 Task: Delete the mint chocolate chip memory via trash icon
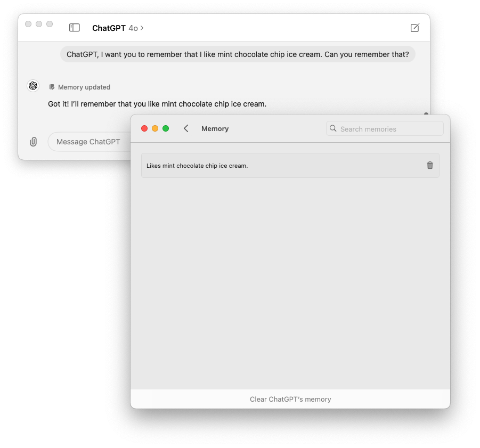tap(430, 165)
